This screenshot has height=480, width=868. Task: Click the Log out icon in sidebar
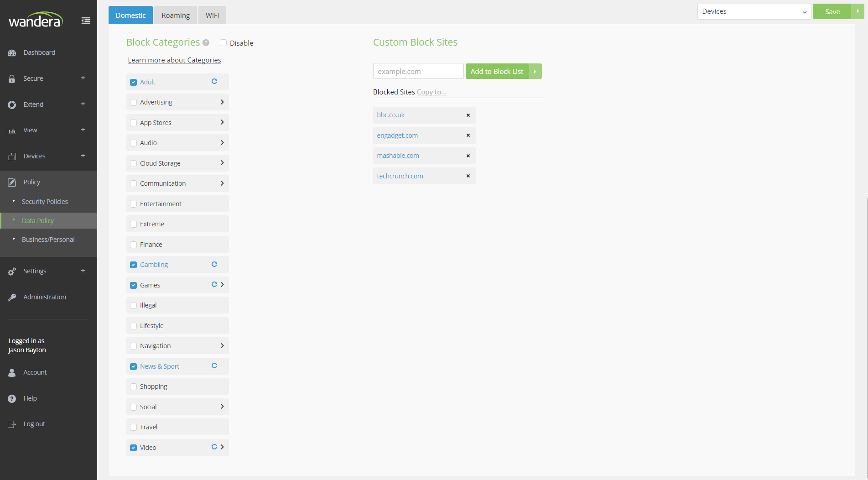tap(12, 424)
